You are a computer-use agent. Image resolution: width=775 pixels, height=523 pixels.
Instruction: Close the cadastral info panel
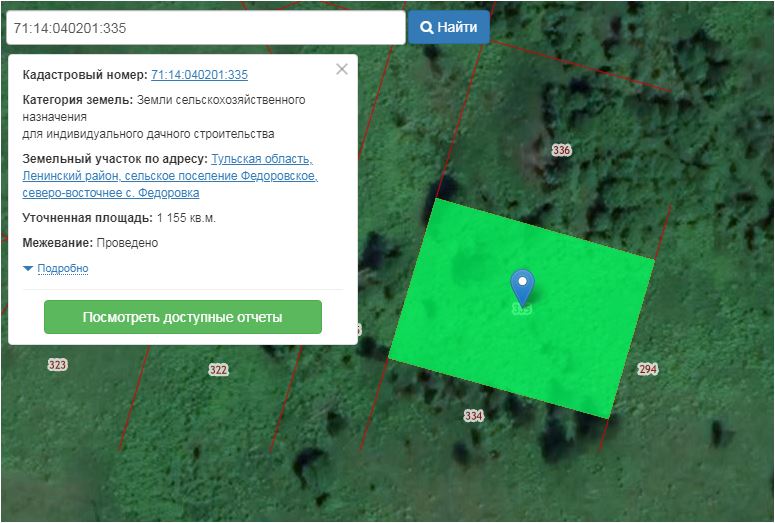pyautogui.click(x=342, y=69)
